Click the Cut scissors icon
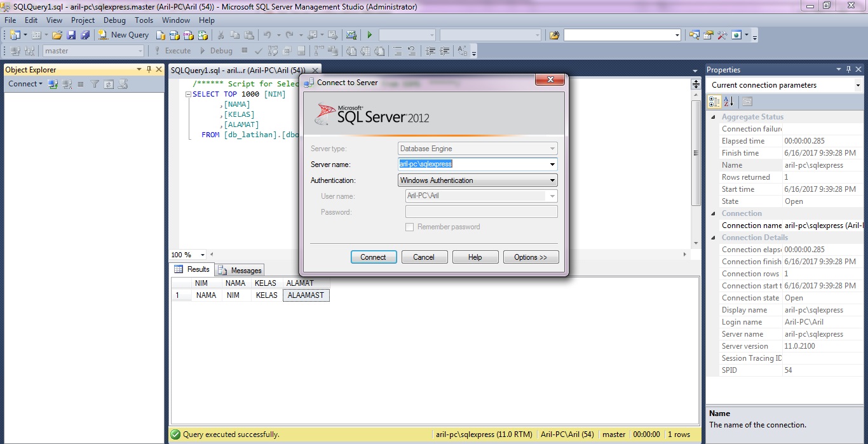 point(220,35)
